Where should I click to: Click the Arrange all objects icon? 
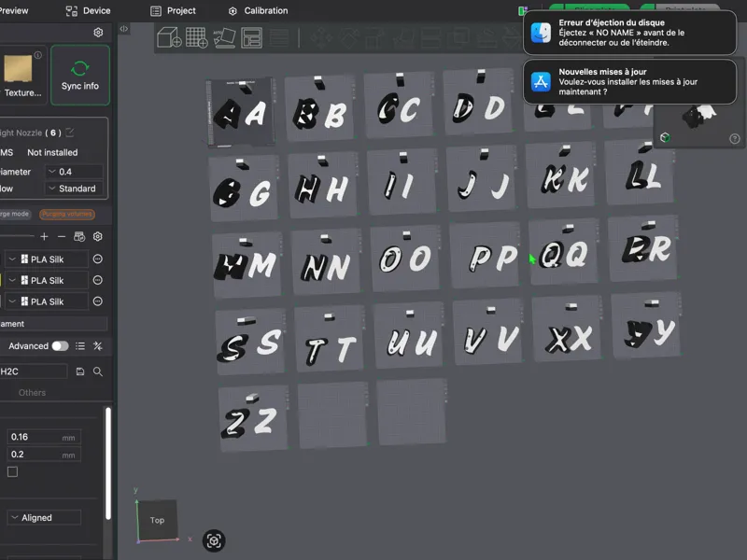[x=251, y=37]
